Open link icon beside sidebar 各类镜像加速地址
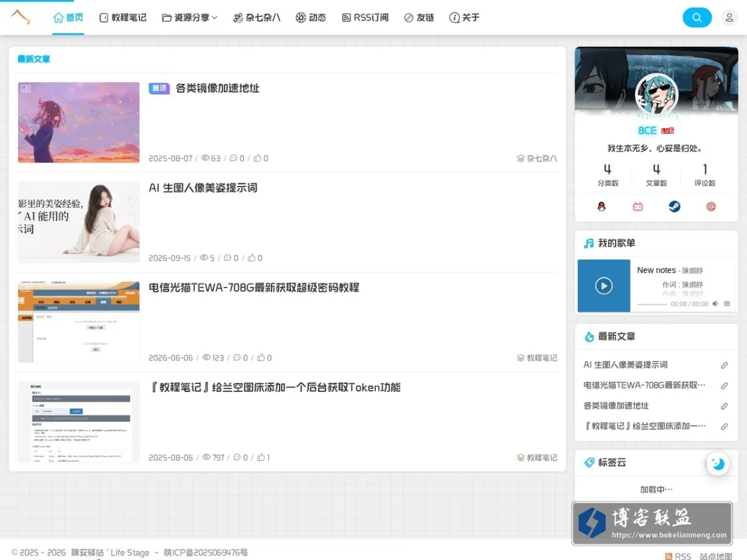 click(725, 406)
